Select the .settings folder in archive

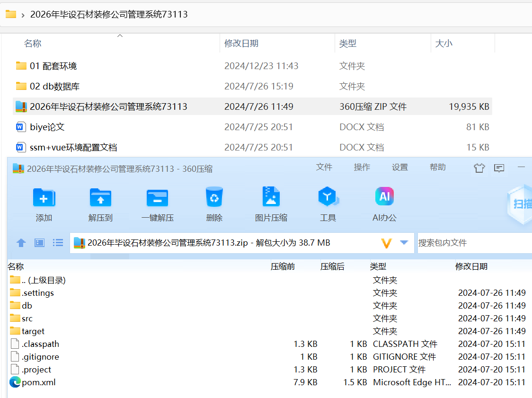(x=32, y=293)
